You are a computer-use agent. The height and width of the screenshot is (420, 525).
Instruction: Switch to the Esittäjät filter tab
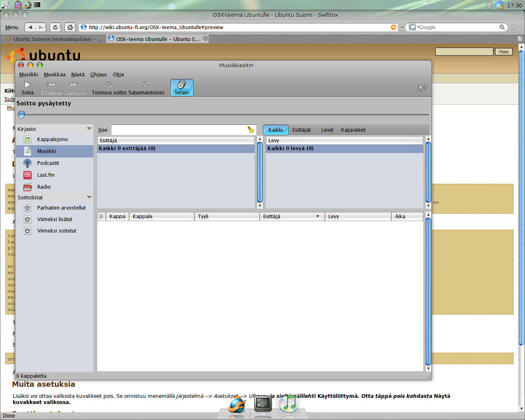point(301,130)
